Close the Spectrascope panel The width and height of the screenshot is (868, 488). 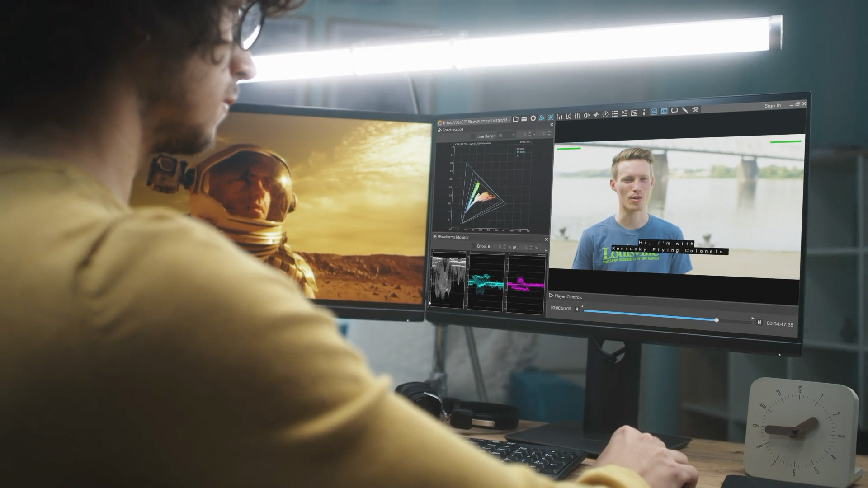(x=552, y=125)
